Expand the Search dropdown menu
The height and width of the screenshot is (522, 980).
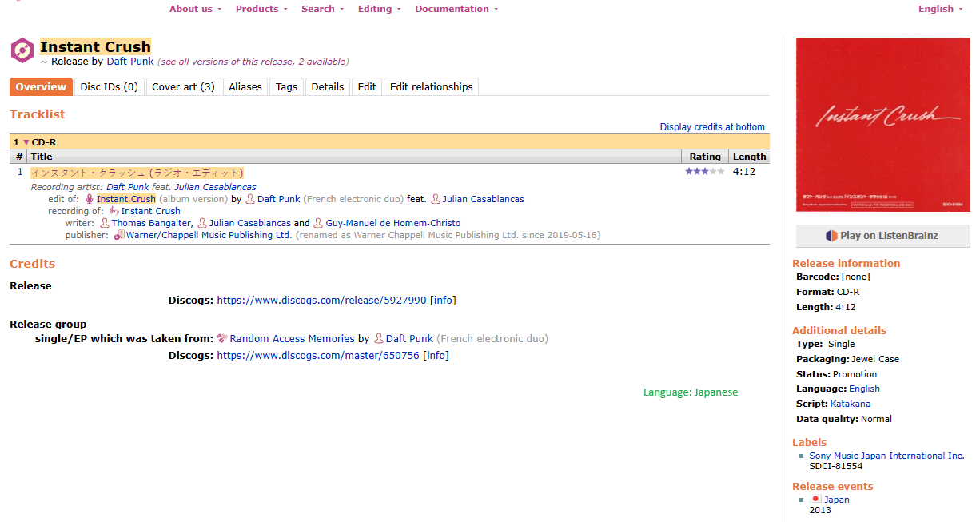pos(322,9)
